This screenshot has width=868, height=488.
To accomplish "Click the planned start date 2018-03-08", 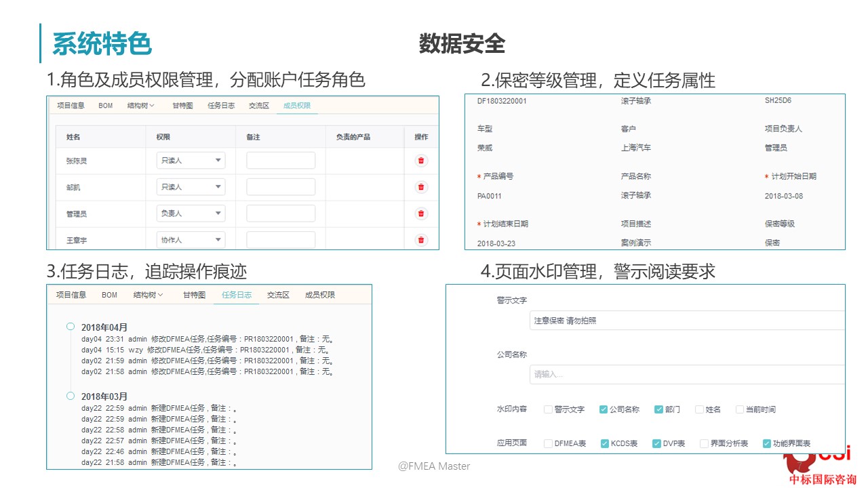I will point(783,196).
